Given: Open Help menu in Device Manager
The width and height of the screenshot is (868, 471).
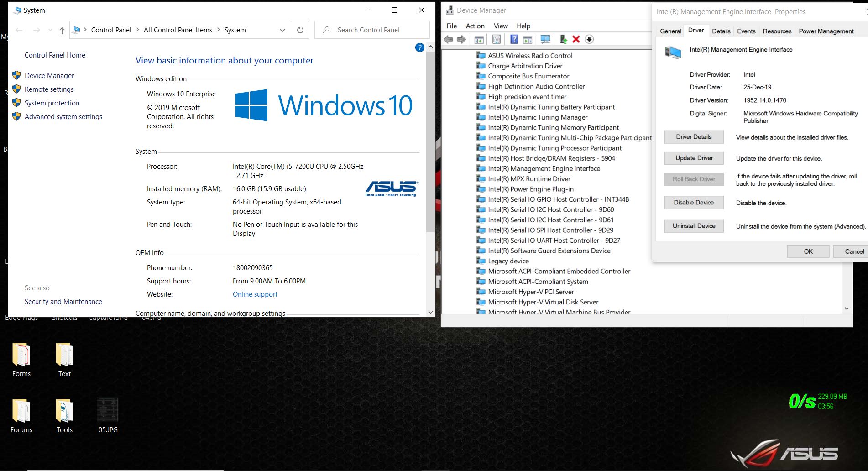Looking at the screenshot, I should point(523,26).
